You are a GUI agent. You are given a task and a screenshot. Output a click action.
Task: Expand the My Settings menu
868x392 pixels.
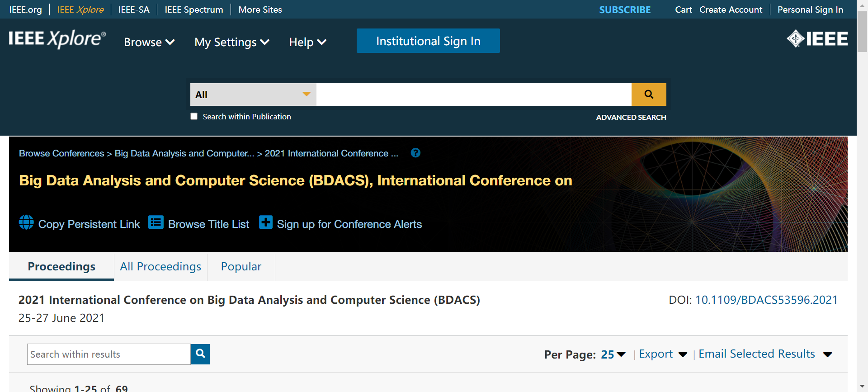[232, 42]
